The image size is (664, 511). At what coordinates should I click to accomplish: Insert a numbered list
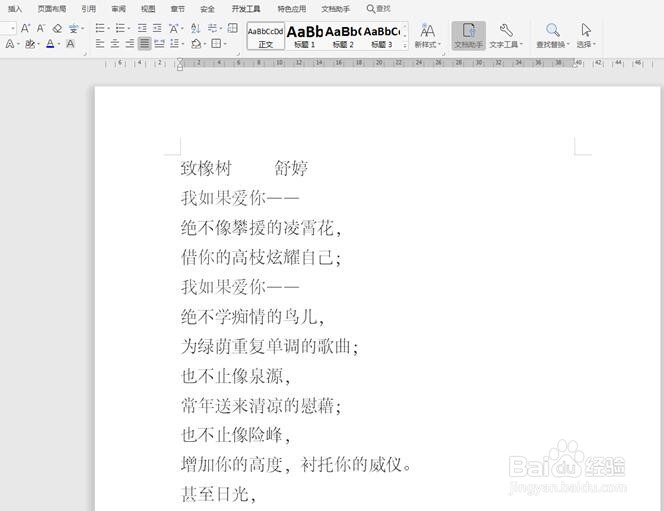tap(120, 28)
